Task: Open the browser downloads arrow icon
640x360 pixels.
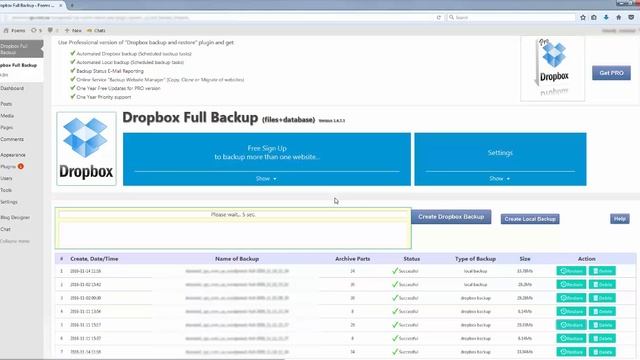Action: 606,18
